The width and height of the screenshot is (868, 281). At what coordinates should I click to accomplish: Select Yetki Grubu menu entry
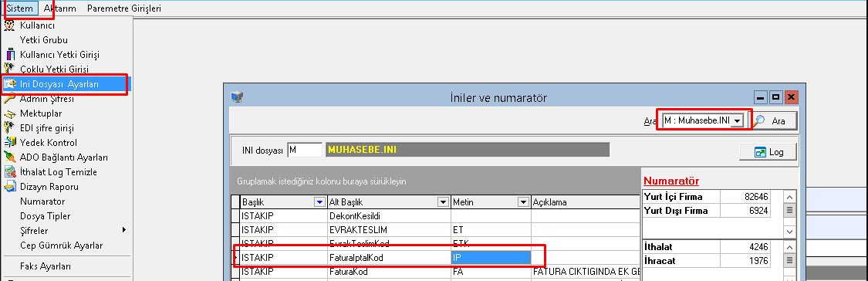(x=44, y=40)
